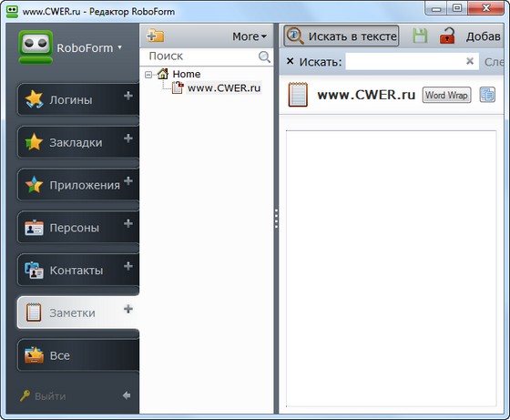Add a new note with Заметки plus

128,309
